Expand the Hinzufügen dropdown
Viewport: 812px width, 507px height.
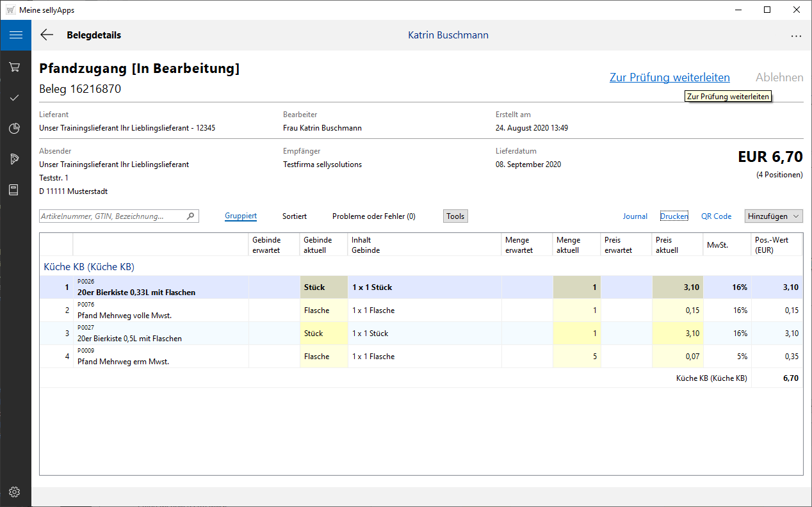click(x=774, y=216)
